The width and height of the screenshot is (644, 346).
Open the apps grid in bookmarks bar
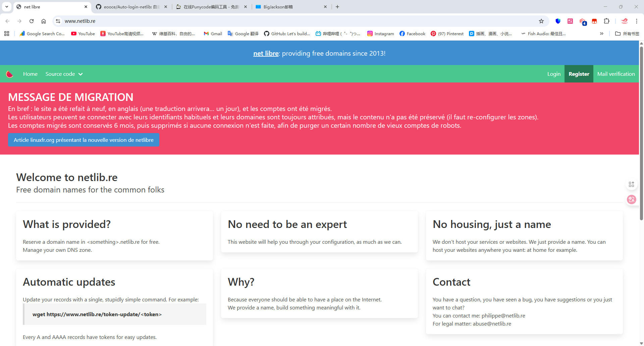(7, 34)
